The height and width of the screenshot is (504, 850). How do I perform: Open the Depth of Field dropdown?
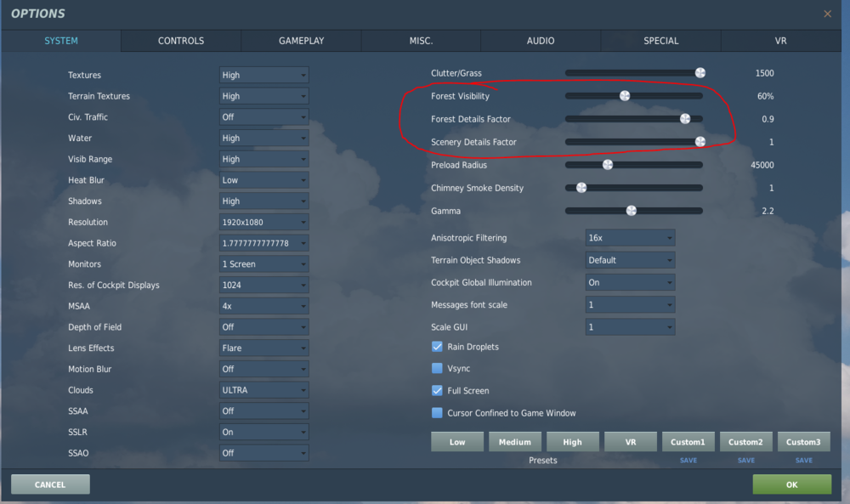tap(264, 326)
